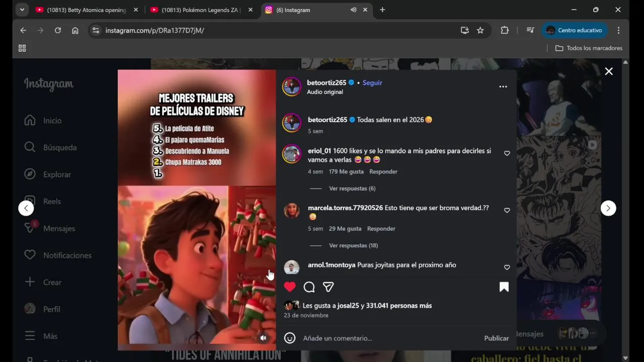Screen dimensions: 644x362
Task: Bookmark this page with the star
Action: 480,31
